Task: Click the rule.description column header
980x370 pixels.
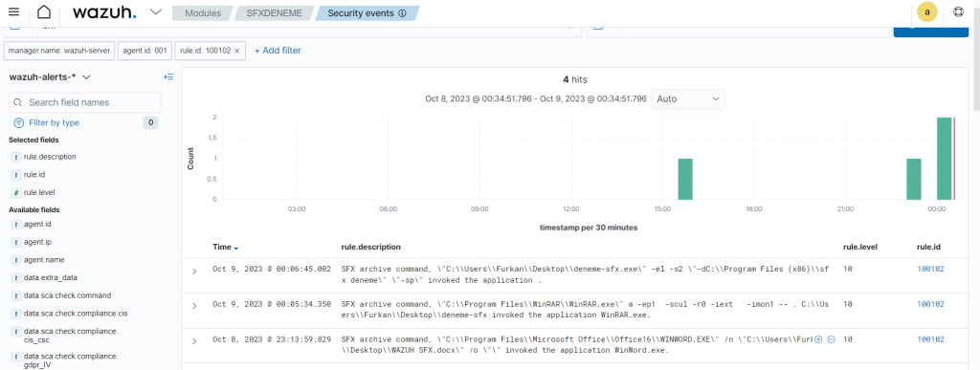Action: 370,247
